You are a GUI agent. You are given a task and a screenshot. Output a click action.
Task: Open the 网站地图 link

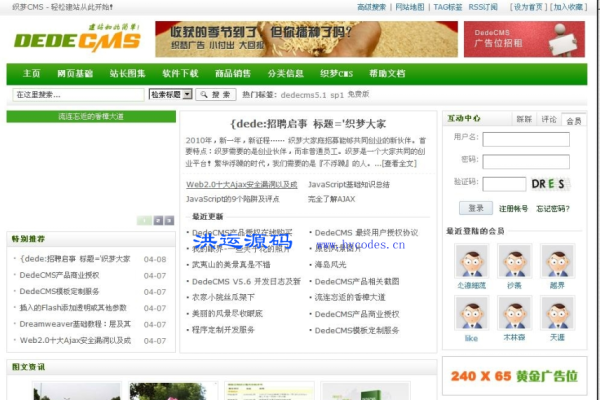click(410, 7)
